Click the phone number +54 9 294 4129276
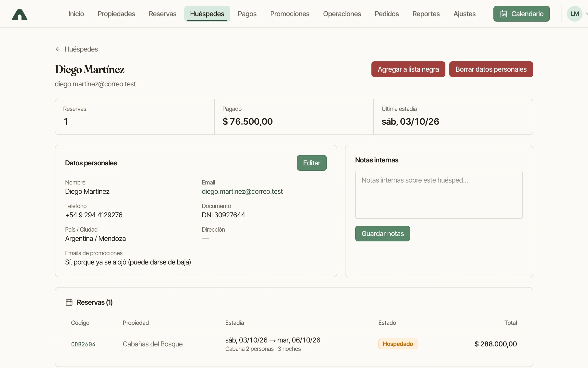Viewport: 588px width, 368px height. (94, 215)
